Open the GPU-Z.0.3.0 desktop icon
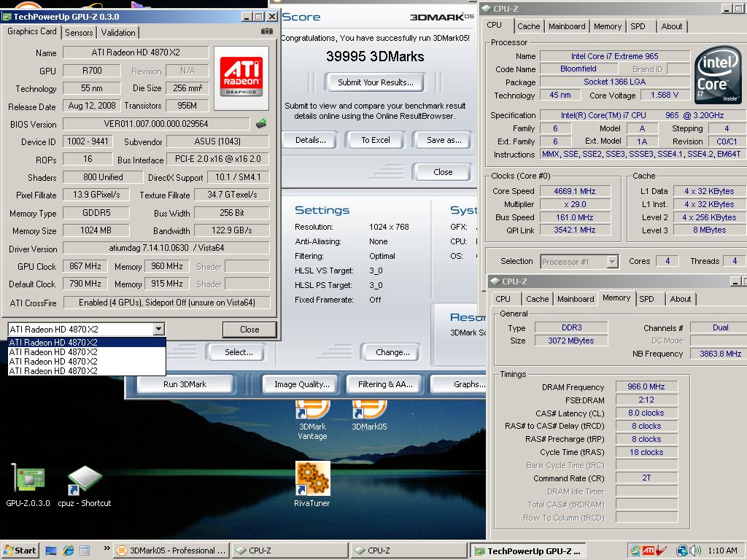Viewport: 747px width, 560px height. [x=28, y=484]
